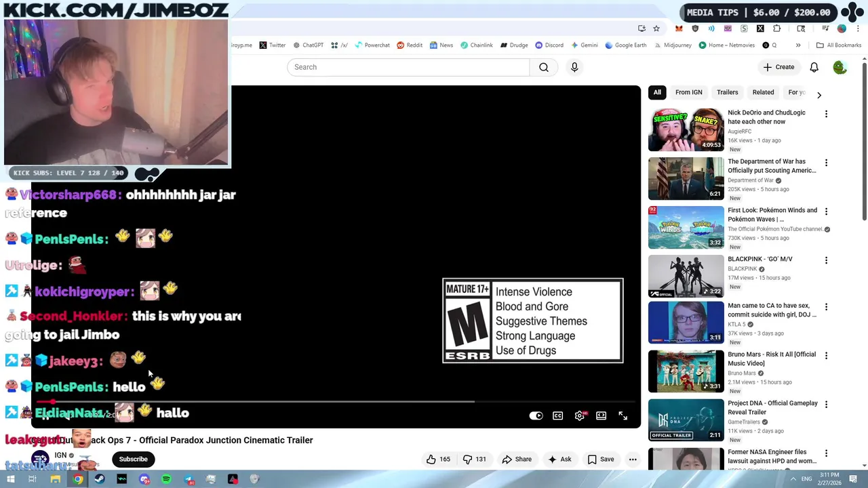This screenshot has height=488, width=868.
Task: Open the All Bookmarks folder
Action: pyautogui.click(x=839, y=45)
